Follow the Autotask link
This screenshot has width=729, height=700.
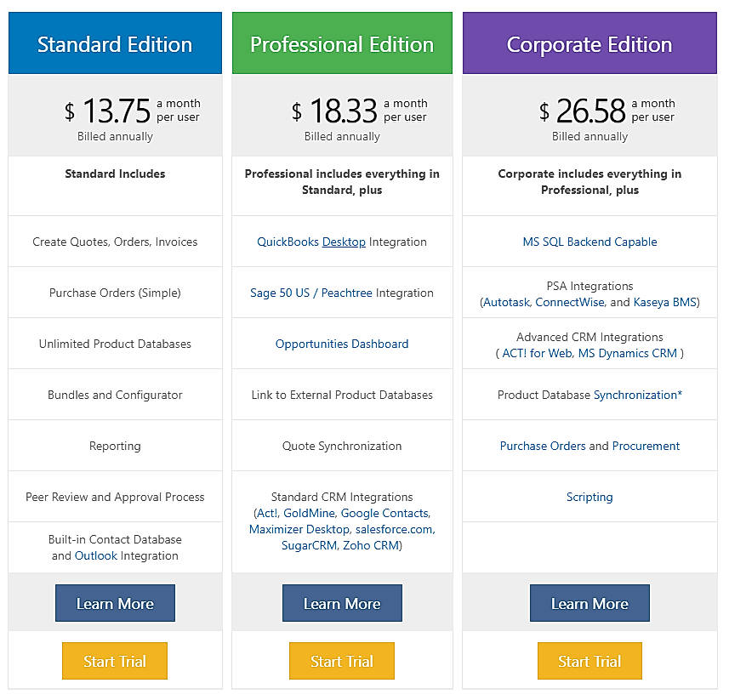[x=507, y=302]
